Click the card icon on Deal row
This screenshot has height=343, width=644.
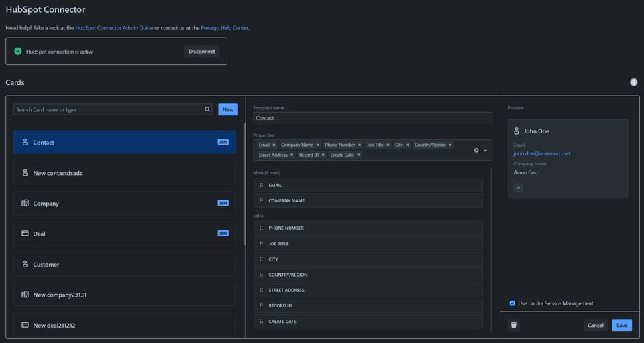(x=25, y=233)
